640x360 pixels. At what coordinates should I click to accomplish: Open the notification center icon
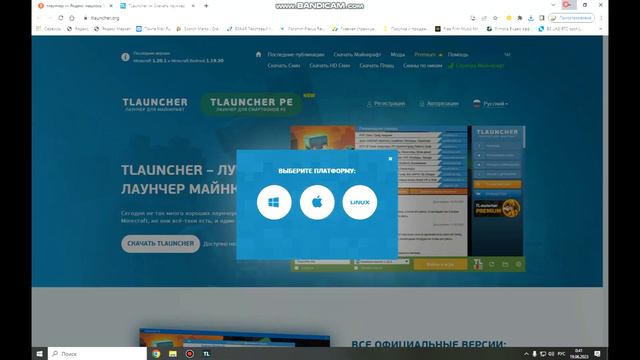[x=597, y=354]
